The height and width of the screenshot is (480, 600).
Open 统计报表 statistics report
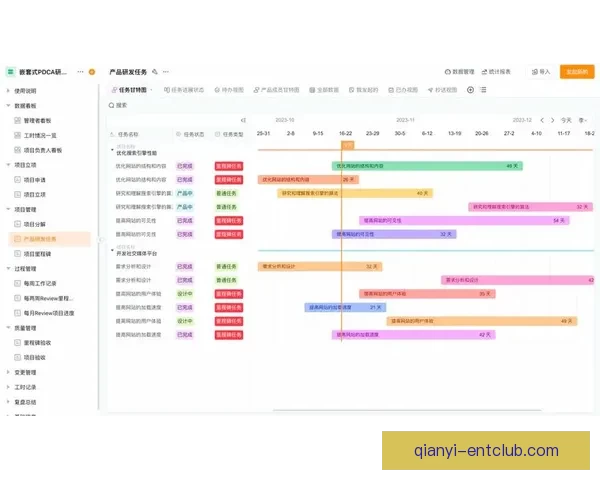click(x=497, y=72)
